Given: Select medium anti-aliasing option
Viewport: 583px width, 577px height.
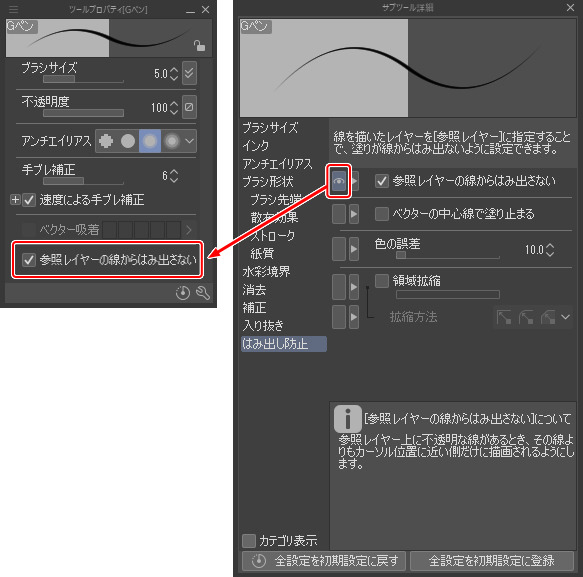Looking at the screenshot, I should [x=150, y=141].
